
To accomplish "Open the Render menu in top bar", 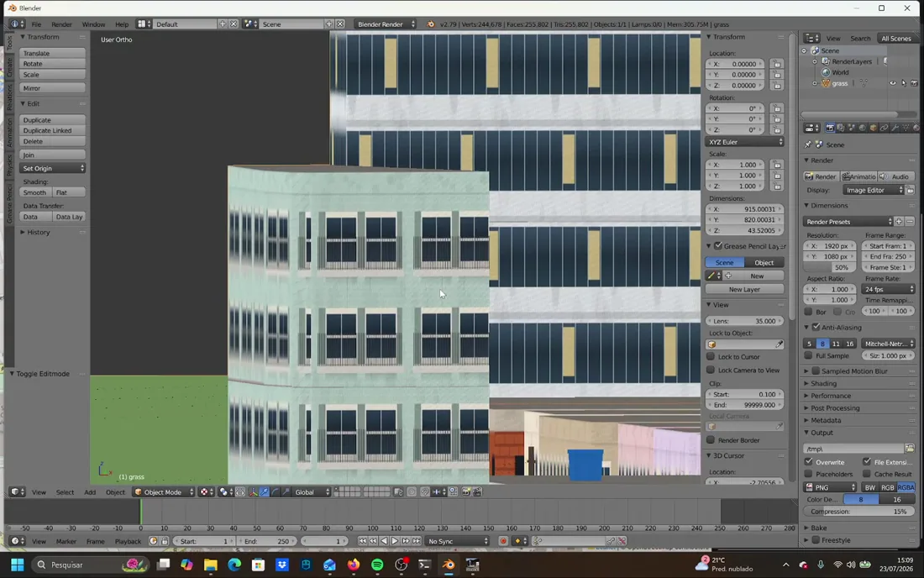I will 61,24.
